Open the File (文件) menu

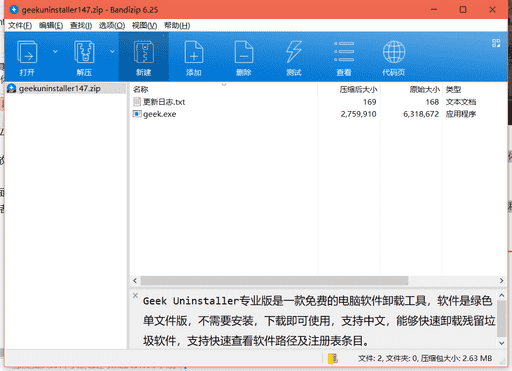pyautogui.click(x=20, y=25)
